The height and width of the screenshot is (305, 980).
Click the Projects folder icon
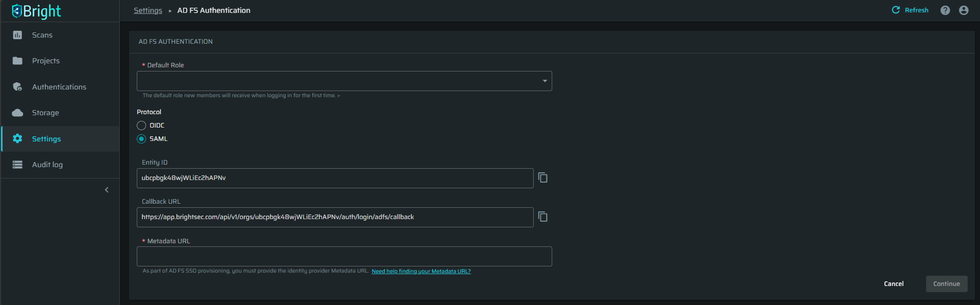coord(17,61)
